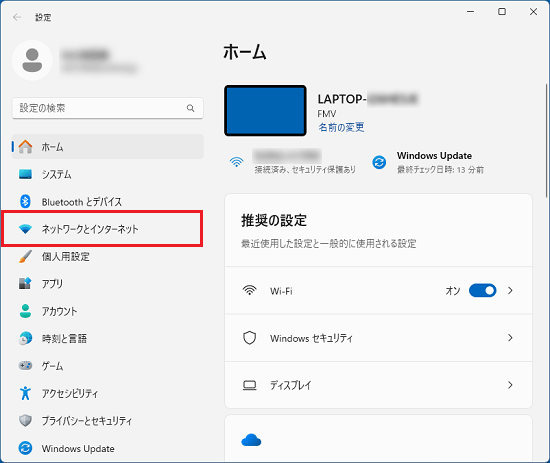Open Windows Update status in header

coord(428,162)
